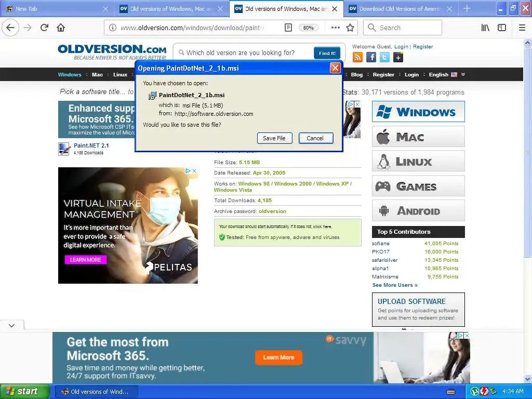
Task: Open the Facebook icon on OldVersion header
Action: click(371, 57)
